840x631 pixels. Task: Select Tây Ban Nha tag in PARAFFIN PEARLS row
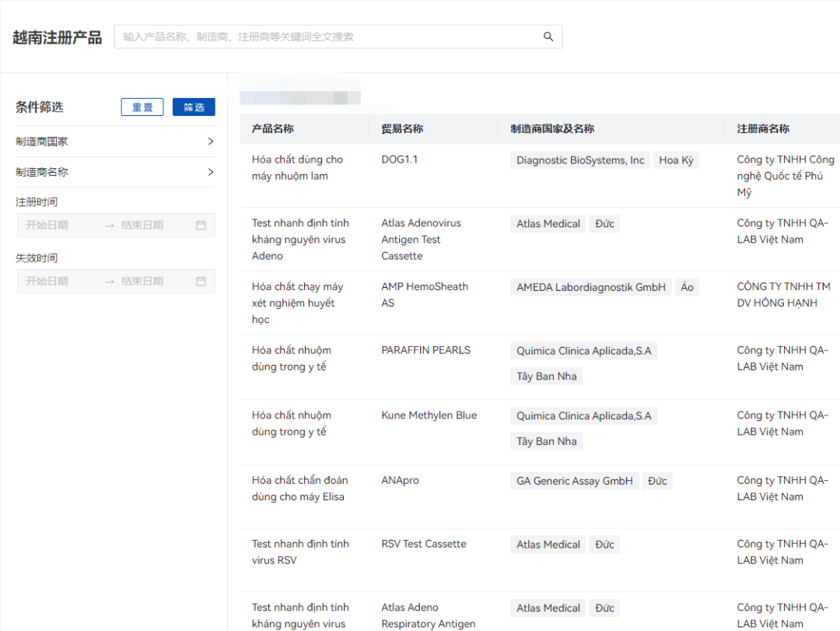tap(547, 377)
